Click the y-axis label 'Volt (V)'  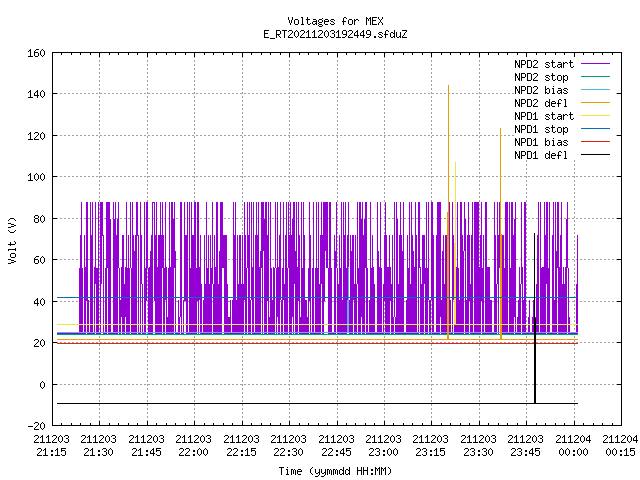coord(13,240)
